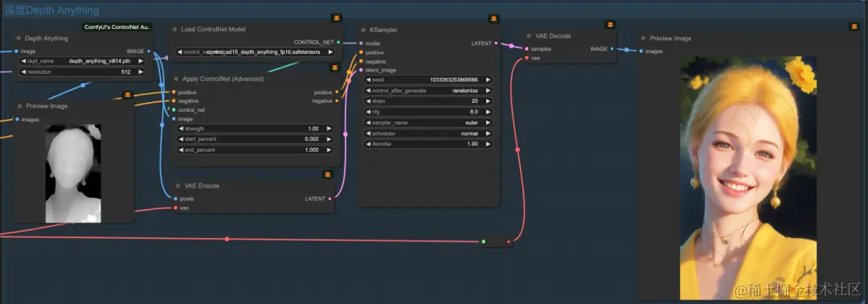
Task: Increase KSampler steps with right arrow
Action: pyautogui.click(x=488, y=101)
